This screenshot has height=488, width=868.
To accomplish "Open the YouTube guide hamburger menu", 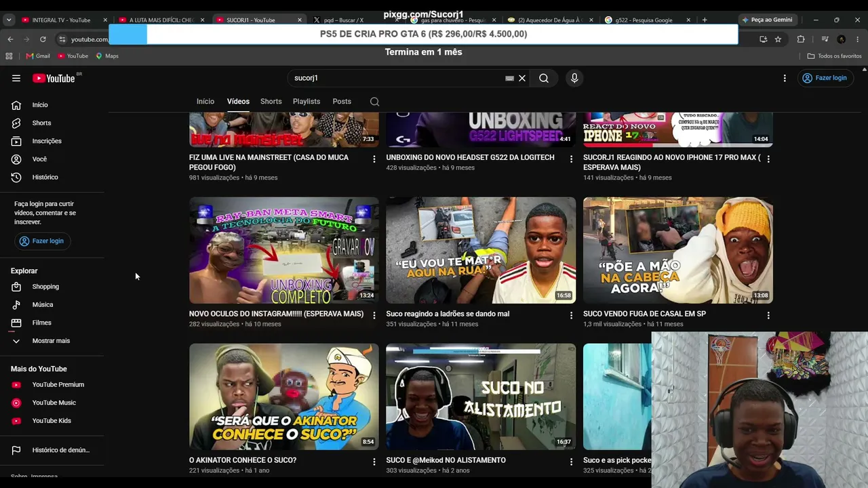I will (16, 78).
